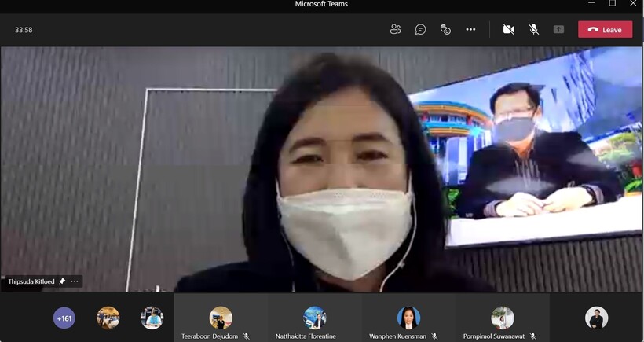Show the participants panel
644x342 pixels.
[395, 29]
